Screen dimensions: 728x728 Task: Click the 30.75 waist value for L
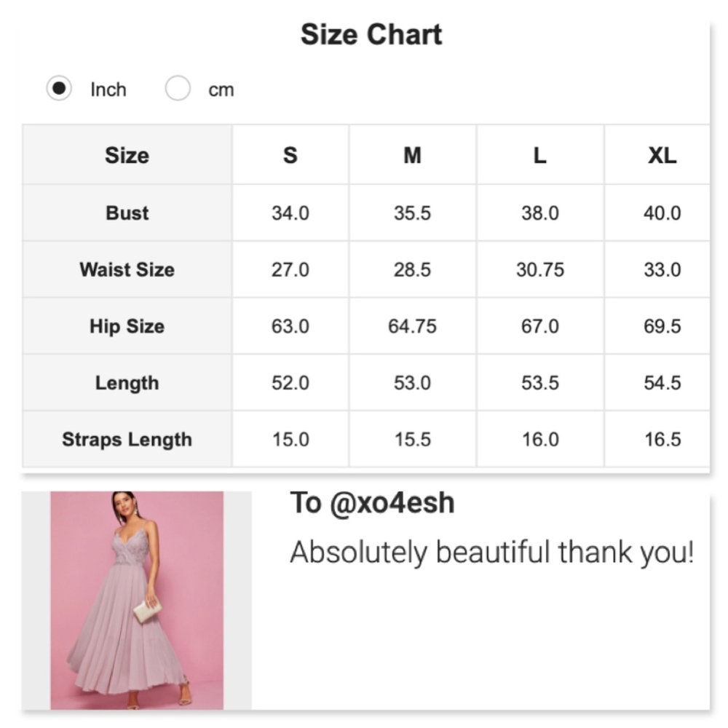tap(540, 270)
